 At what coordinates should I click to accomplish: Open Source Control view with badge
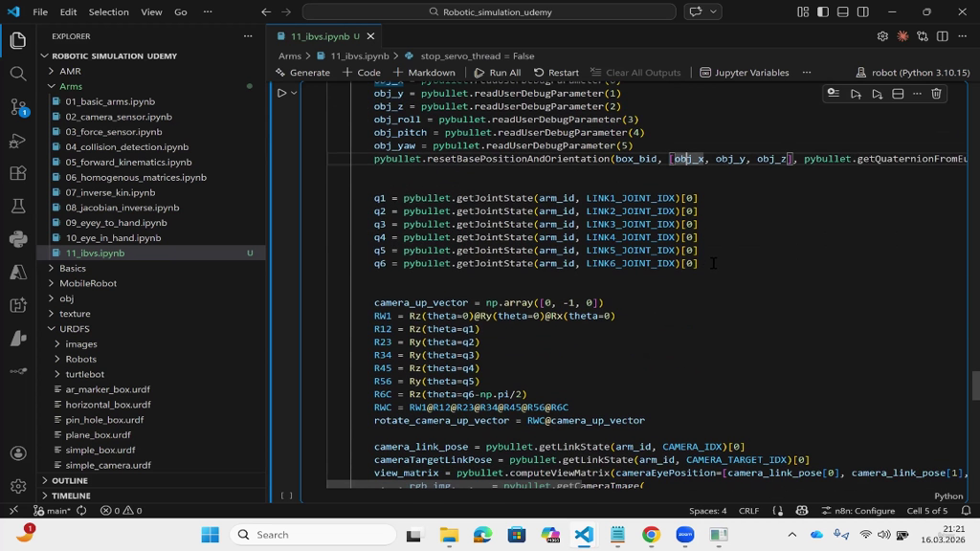(18, 107)
